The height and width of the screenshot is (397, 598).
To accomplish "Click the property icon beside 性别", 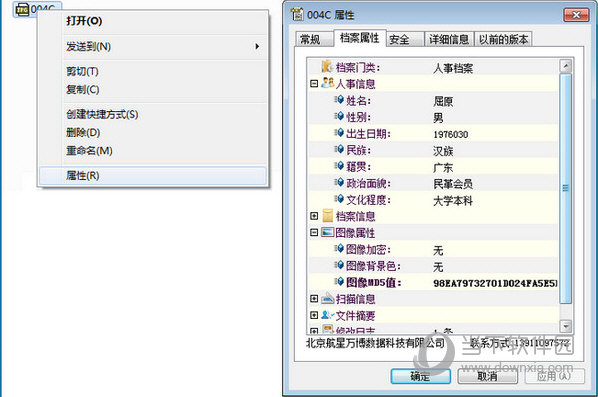I will coord(339,116).
